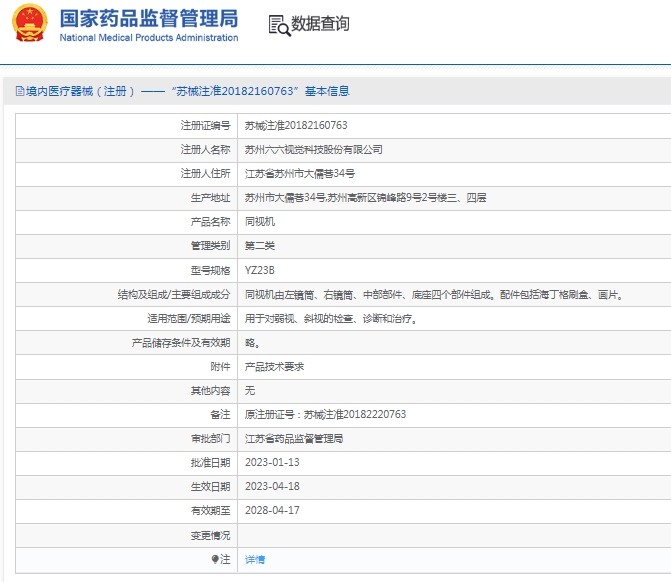The width and height of the screenshot is (671, 582).
Task: Click the 备注 row label
Action: tap(220, 414)
